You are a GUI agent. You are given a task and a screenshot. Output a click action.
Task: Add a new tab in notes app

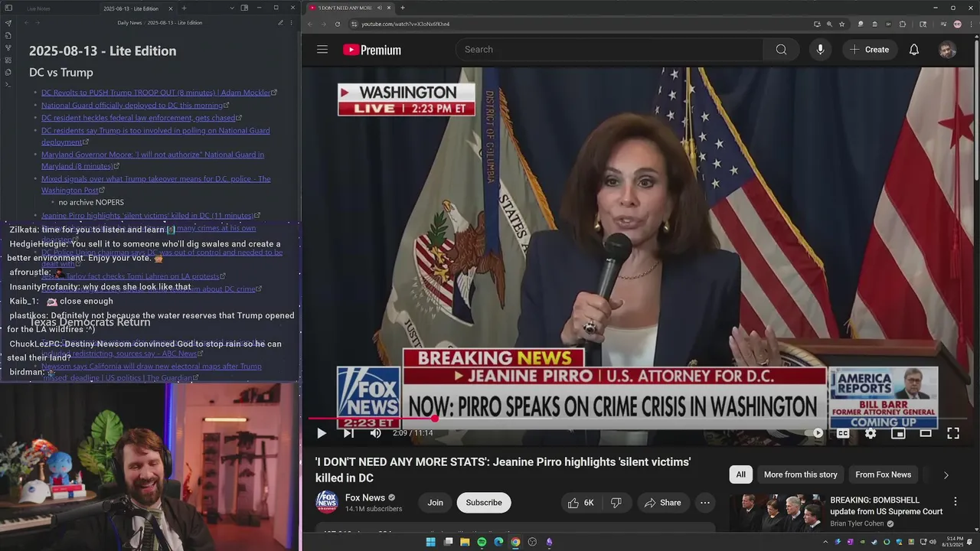(x=184, y=8)
